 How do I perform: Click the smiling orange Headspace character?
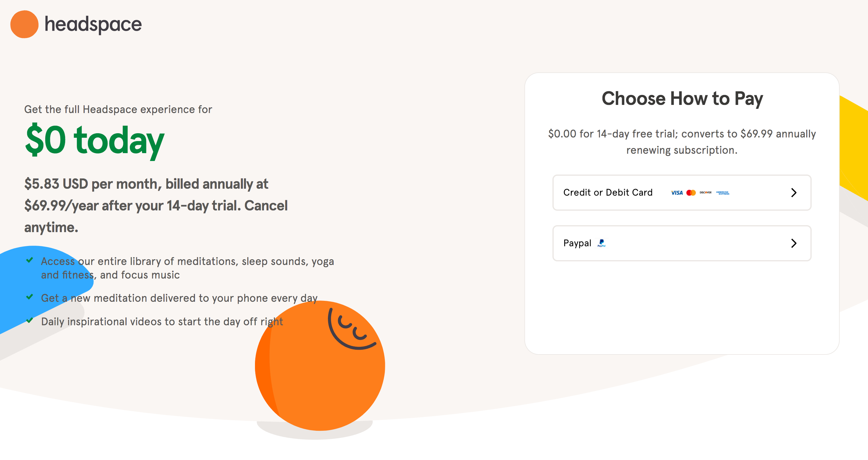click(320, 366)
